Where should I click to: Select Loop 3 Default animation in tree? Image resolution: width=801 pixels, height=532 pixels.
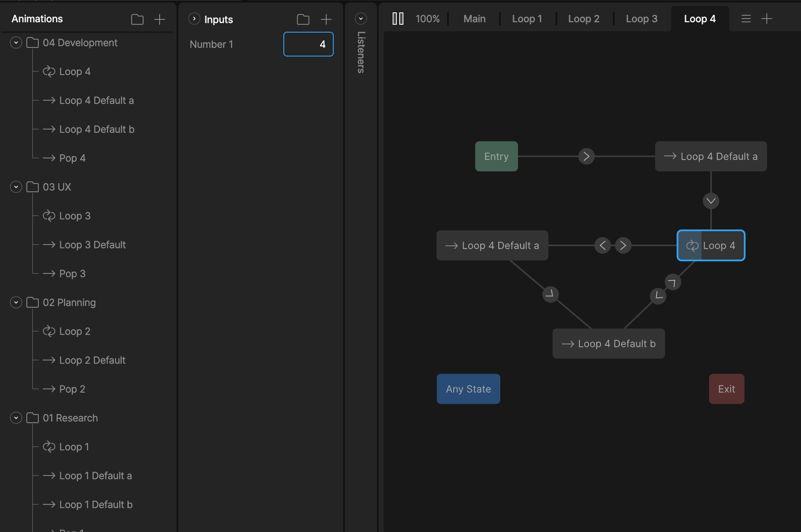[x=92, y=245]
